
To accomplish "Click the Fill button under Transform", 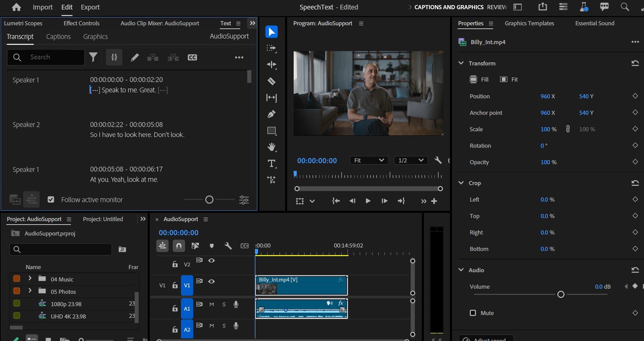I will coord(479,79).
